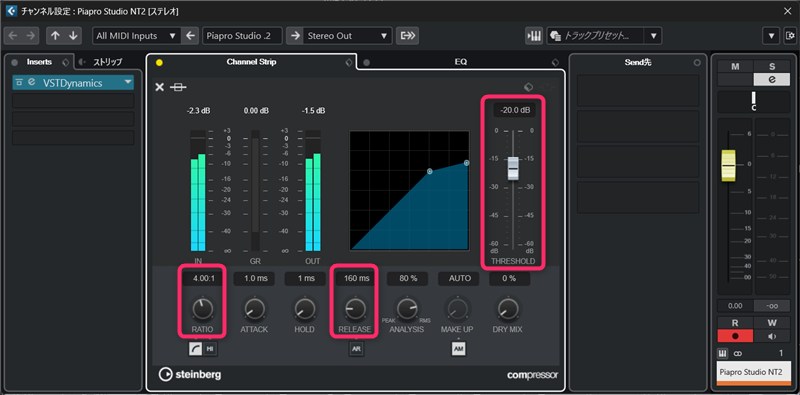This screenshot has height=395, width=800.
Task: Click the instrument keyboard icon in toolbar
Action: coord(534,36)
